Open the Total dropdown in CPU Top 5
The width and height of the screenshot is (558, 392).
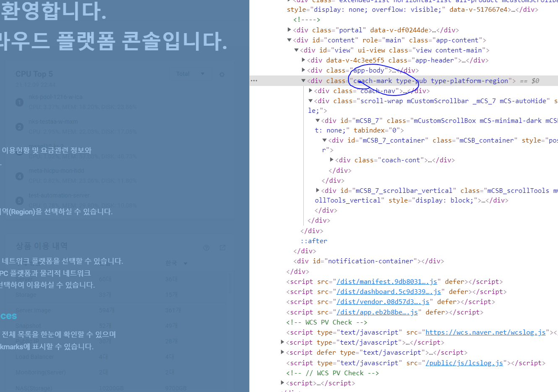(x=190, y=74)
